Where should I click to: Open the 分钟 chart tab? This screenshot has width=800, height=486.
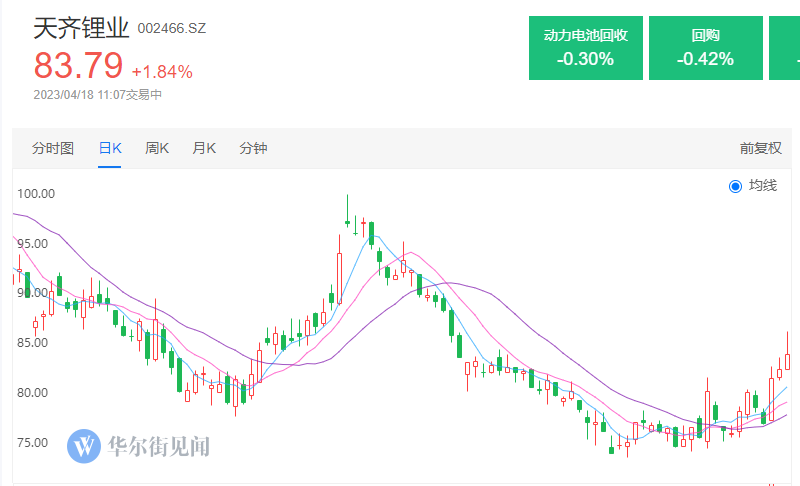coord(253,148)
